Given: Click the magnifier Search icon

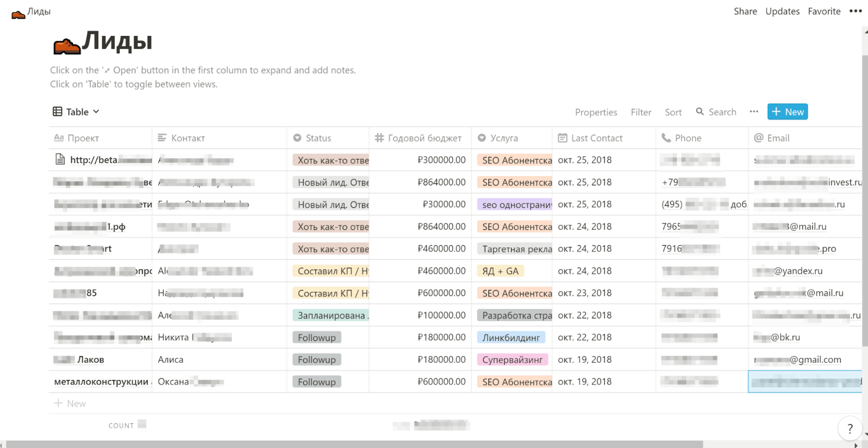Looking at the screenshot, I should (x=700, y=111).
